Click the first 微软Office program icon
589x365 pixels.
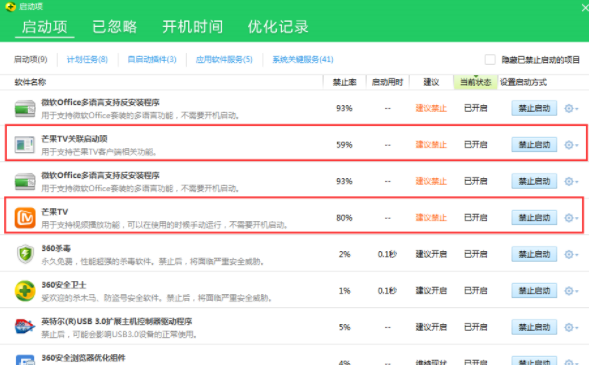click(25, 109)
